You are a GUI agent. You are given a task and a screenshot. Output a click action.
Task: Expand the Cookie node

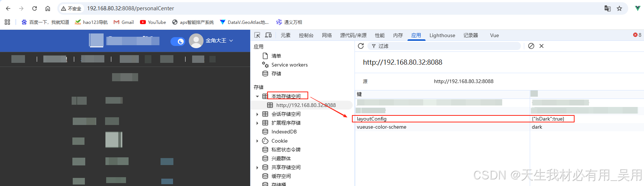[x=258, y=141]
